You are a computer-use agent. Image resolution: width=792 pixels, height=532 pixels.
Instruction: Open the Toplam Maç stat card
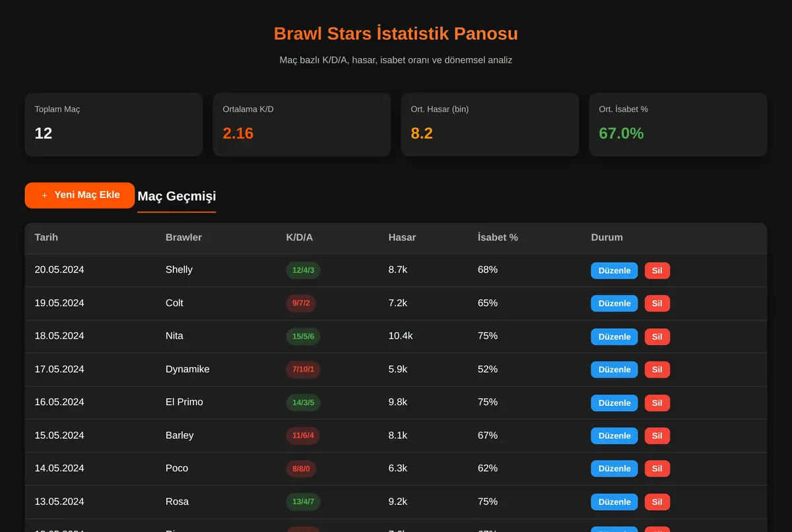tap(114, 125)
